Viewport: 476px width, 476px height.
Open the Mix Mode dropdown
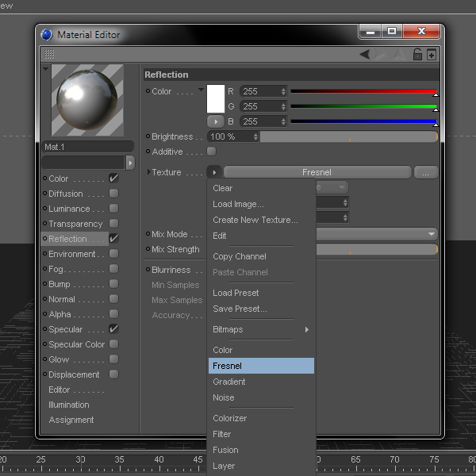pos(376,234)
